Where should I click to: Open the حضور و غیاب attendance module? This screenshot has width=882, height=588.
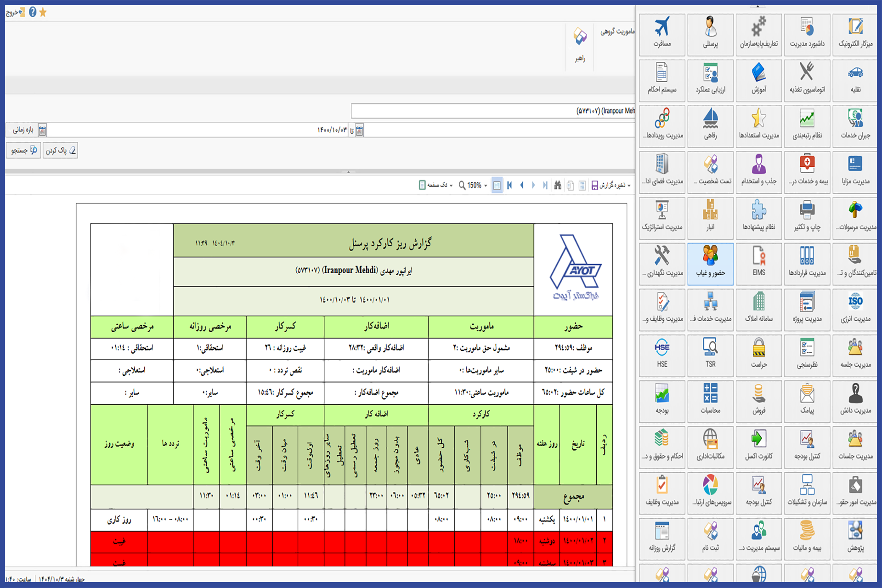710,264
